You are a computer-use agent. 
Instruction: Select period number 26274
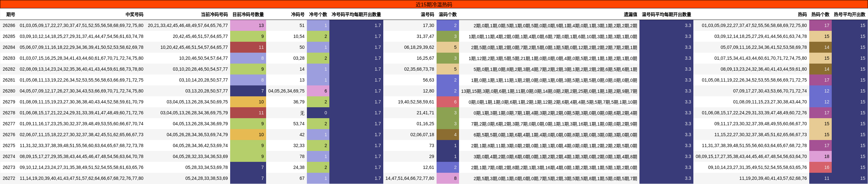coord(9,156)
